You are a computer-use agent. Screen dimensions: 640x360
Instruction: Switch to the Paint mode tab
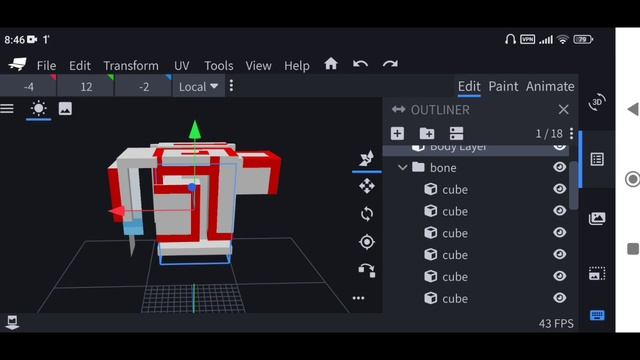(x=503, y=87)
